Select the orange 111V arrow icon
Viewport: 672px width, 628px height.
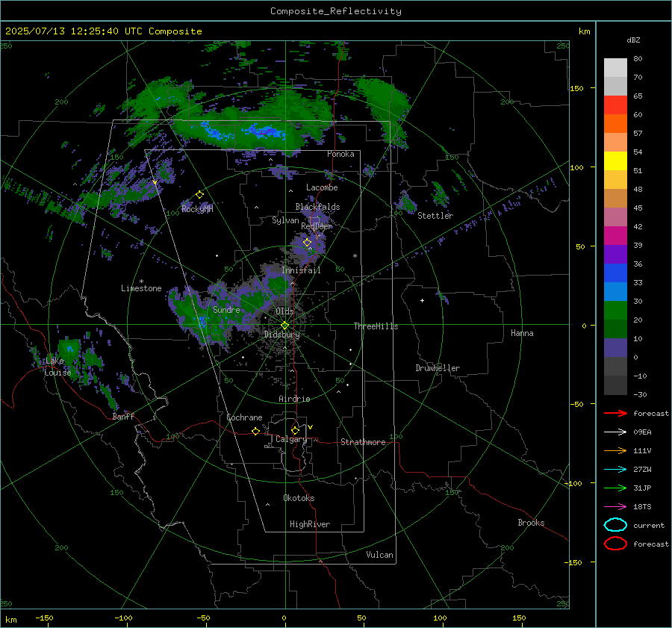click(615, 450)
